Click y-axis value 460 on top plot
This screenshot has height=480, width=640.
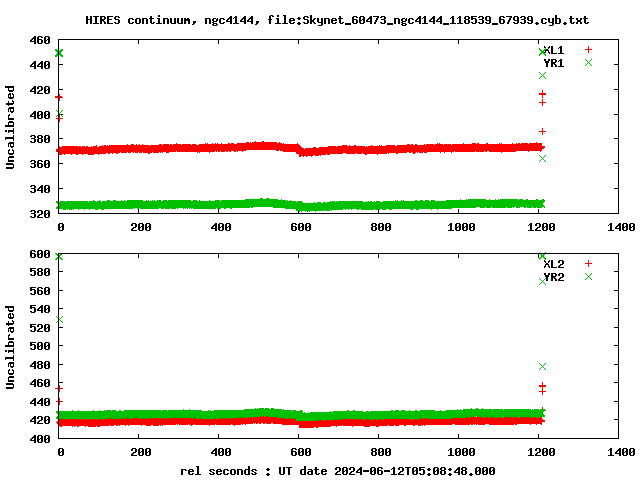(40, 40)
